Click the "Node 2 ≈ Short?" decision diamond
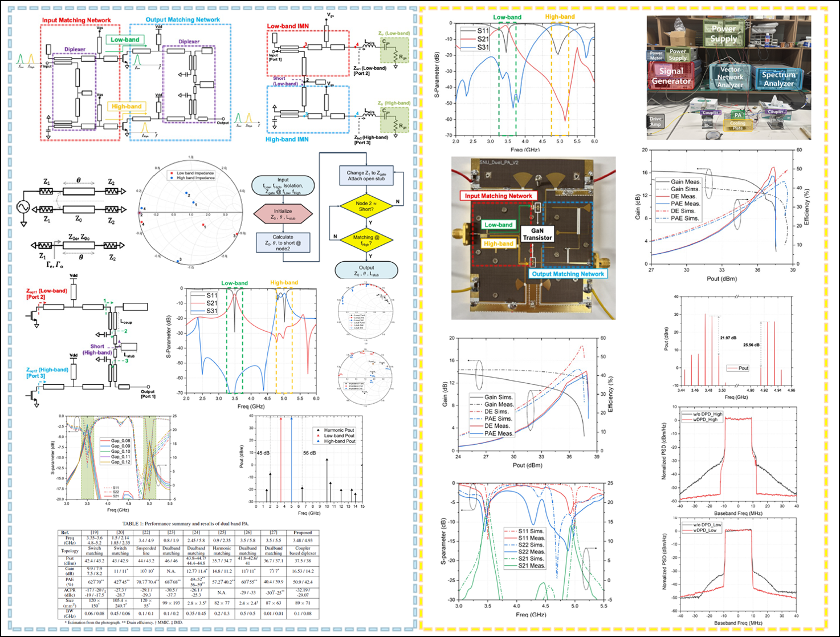The image size is (840, 637). [366, 206]
